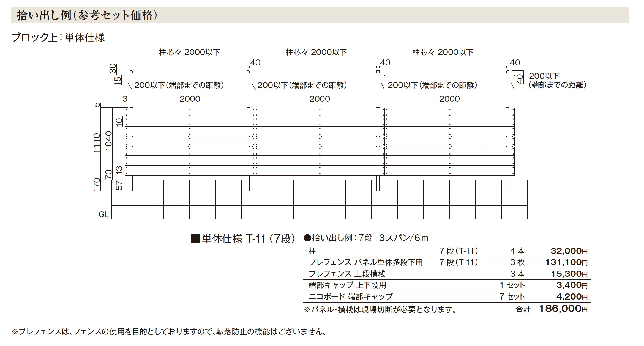Click the note '※パネル・横桟は現場切断が必要となります。'
The height and width of the screenshot is (346, 644).
coord(380,310)
